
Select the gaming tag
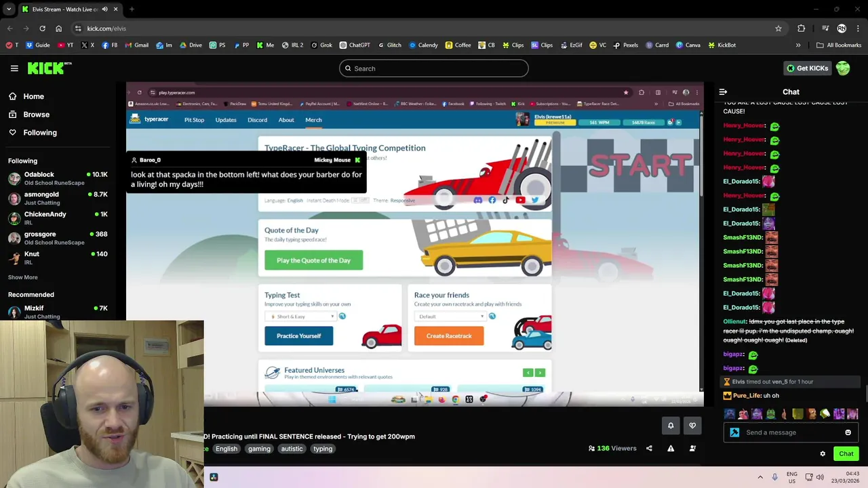point(259,449)
